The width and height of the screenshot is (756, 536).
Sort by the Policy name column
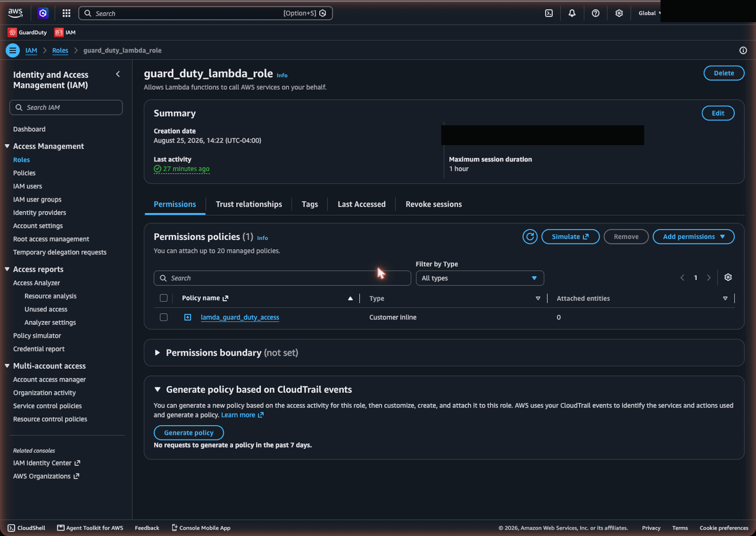pos(201,298)
